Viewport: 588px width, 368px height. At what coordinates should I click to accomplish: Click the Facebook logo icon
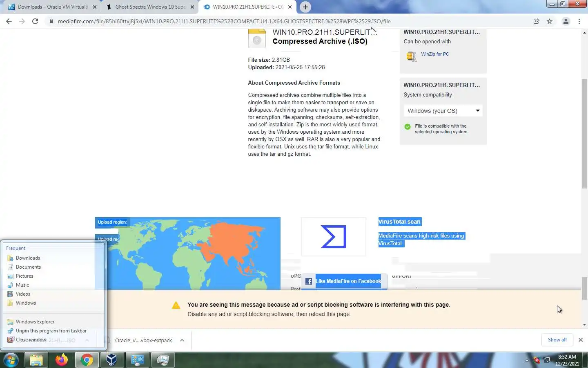click(x=309, y=281)
